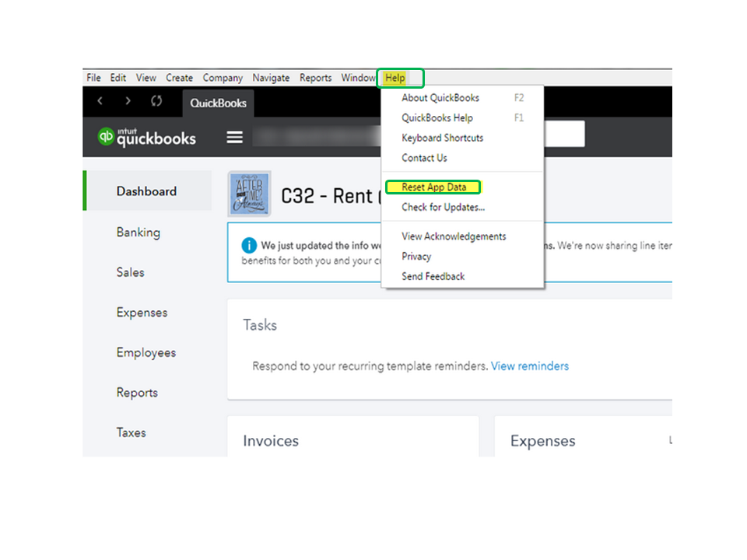Open the hamburger navigation menu icon
Screen dimensions: 747x560
pyautogui.click(x=234, y=137)
